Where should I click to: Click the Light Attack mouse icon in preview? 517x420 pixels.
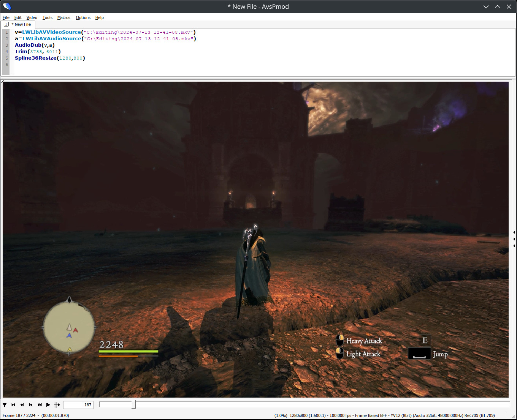click(x=340, y=354)
